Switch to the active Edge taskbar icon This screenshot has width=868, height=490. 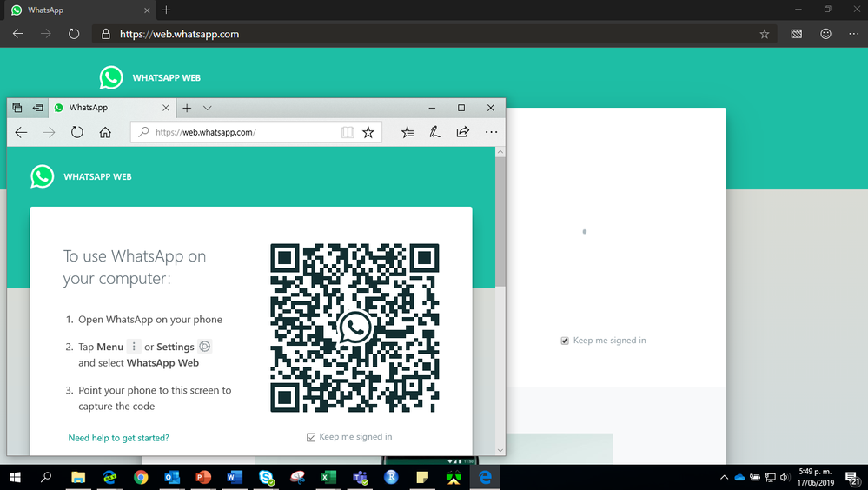pos(485,477)
